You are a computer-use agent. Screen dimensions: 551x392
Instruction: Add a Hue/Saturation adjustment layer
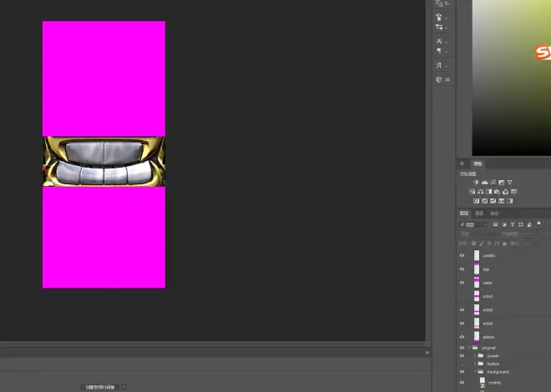[x=472, y=192]
